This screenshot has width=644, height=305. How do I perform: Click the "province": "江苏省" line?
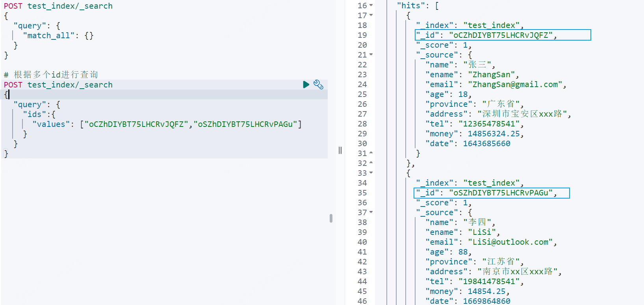pos(475,262)
